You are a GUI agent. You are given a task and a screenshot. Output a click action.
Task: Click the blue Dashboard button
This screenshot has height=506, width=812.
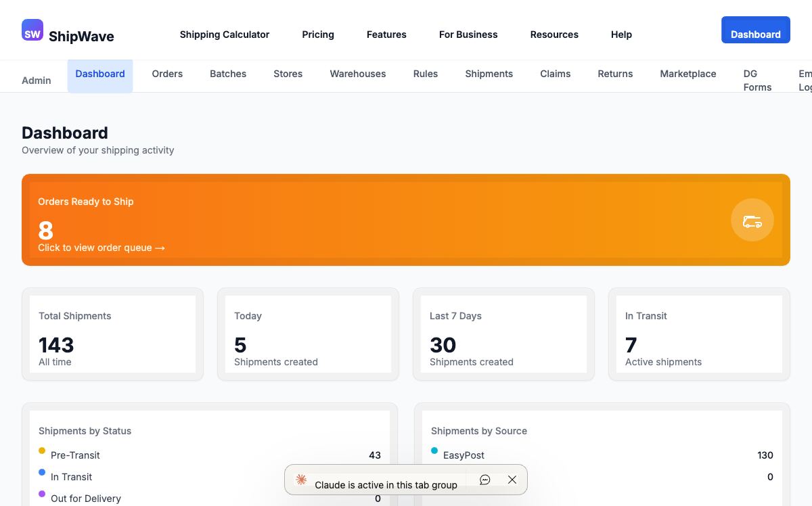pyautogui.click(x=756, y=30)
